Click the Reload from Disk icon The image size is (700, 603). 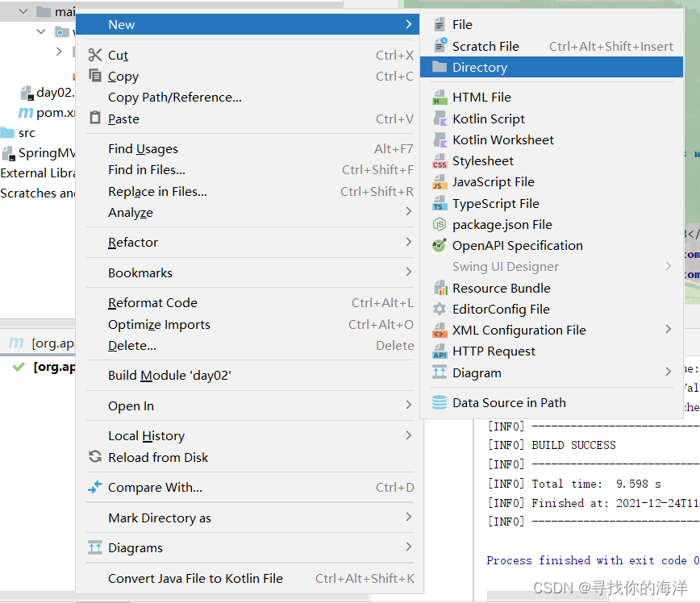coord(94,456)
